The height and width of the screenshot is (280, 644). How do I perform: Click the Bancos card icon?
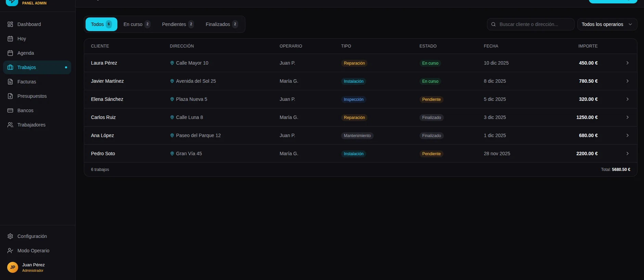click(x=10, y=110)
